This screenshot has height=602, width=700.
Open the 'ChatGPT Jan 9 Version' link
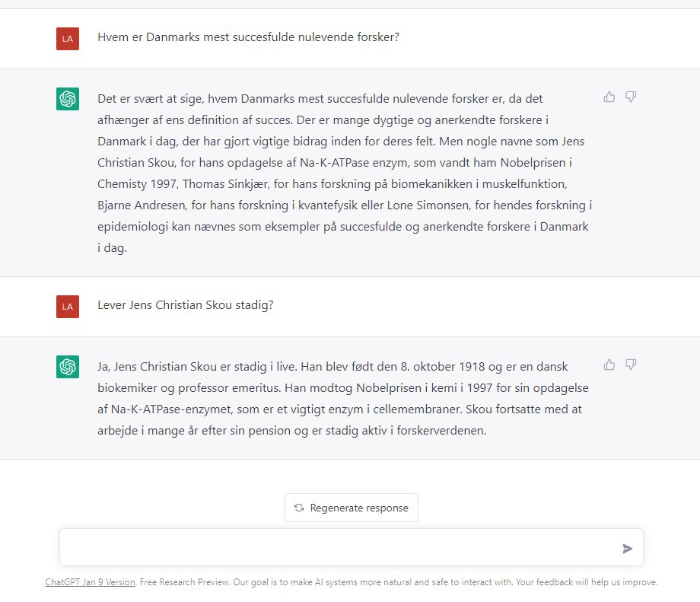point(90,582)
